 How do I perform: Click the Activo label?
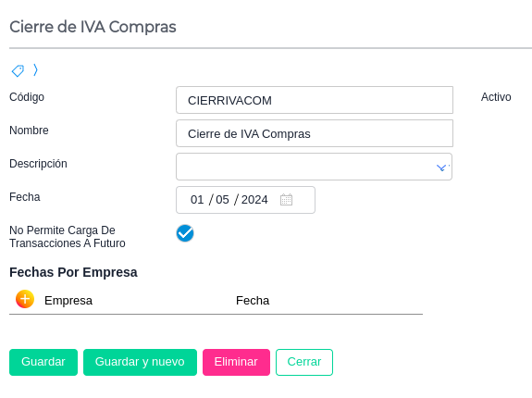click(x=496, y=97)
